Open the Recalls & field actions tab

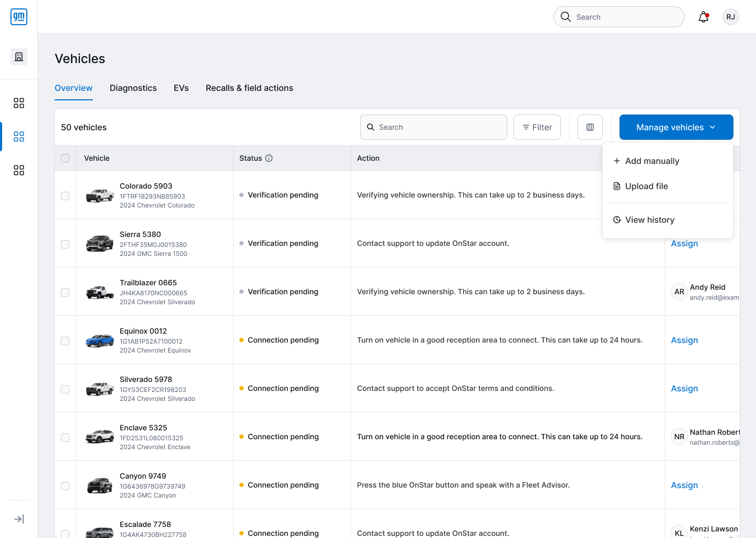point(249,88)
